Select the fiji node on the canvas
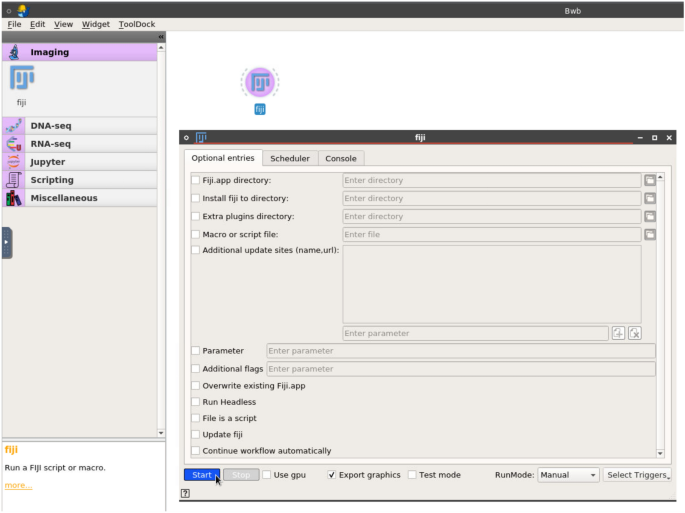 260,83
